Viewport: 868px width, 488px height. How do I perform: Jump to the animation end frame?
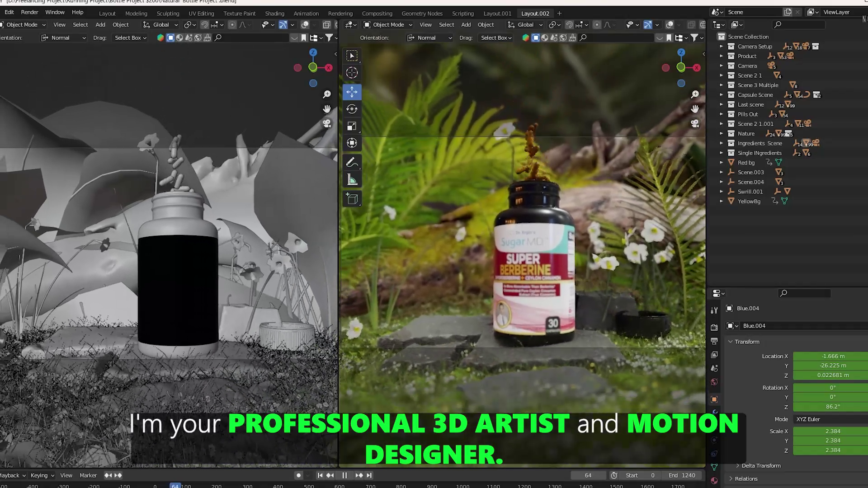tap(370, 475)
